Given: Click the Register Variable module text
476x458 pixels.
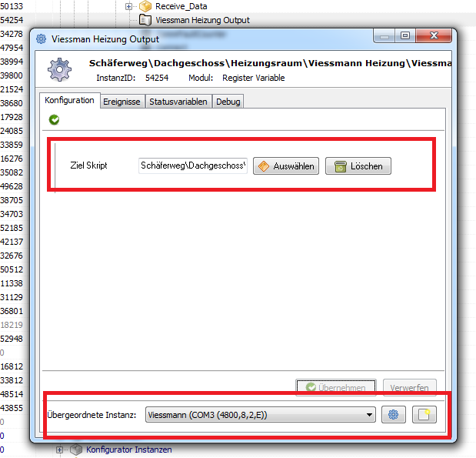Looking at the screenshot, I should (254, 78).
